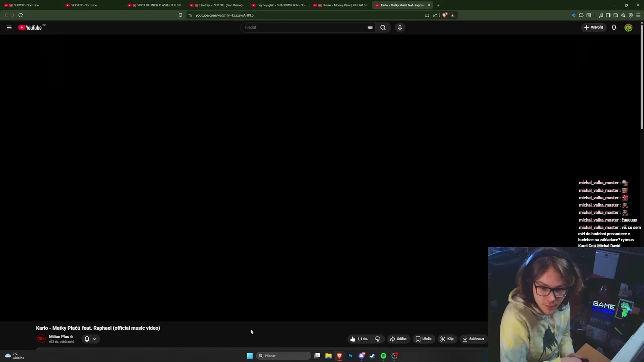
Task: Toggle the browser sidebar panel
Action: click(608, 15)
